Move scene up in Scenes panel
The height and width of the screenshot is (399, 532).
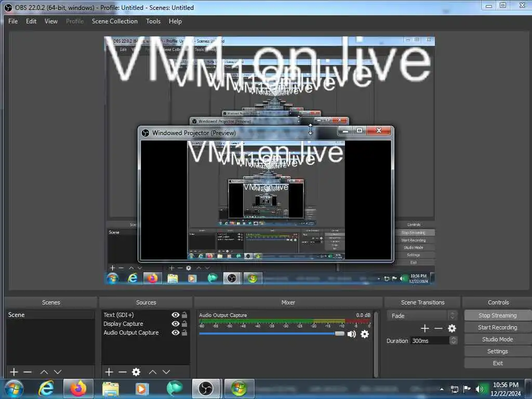point(44,372)
